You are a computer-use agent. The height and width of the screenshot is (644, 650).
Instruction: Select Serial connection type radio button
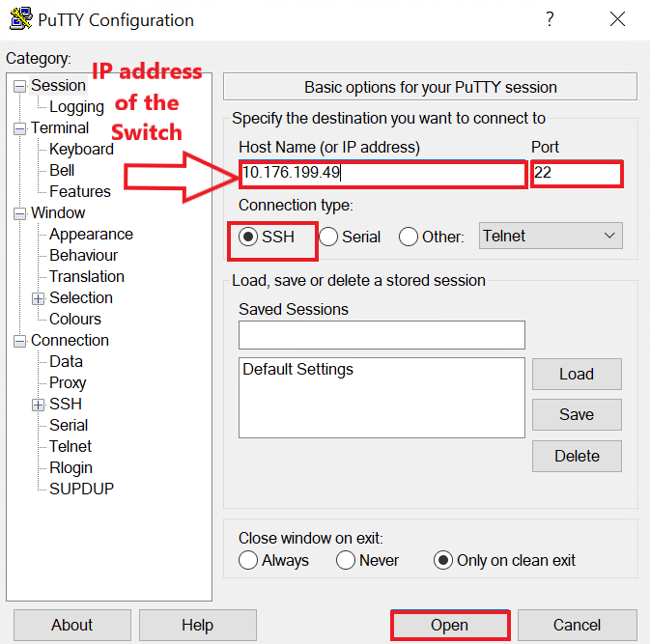(x=329, y=237)
